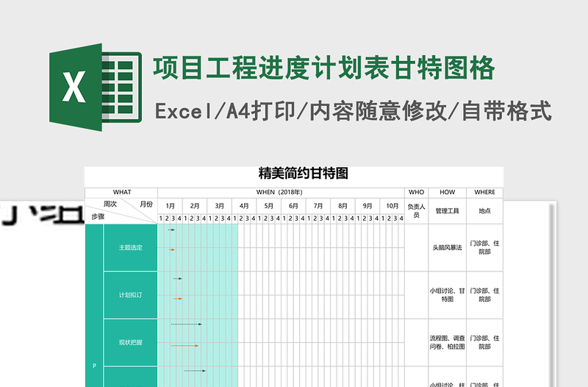588x387 pixels.
Task: Select the WHO column header
Action: click(416, 192)
